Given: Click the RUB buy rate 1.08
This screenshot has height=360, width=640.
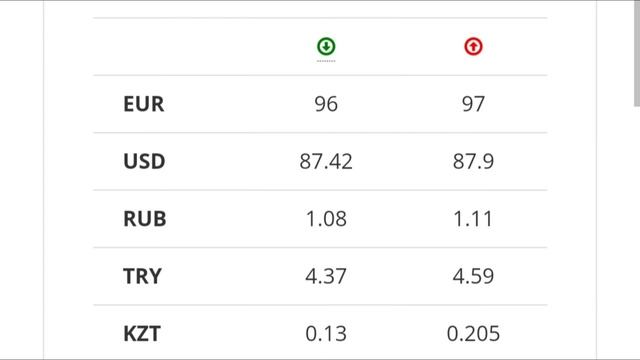Looking at the screenshot, I should pyautogui.click(x=326, y=219).
